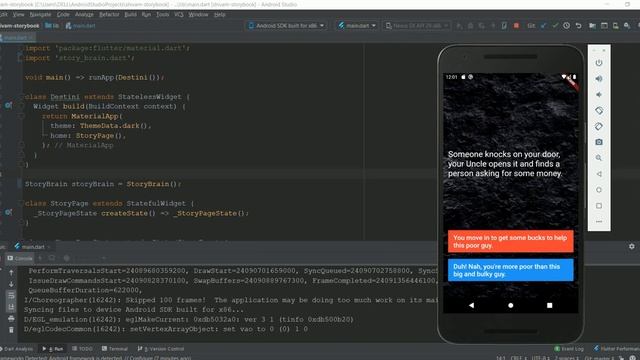The width and height of the screenshot is (640, 360).
Task: Open the View menu
Action: (x=18, y=14)
